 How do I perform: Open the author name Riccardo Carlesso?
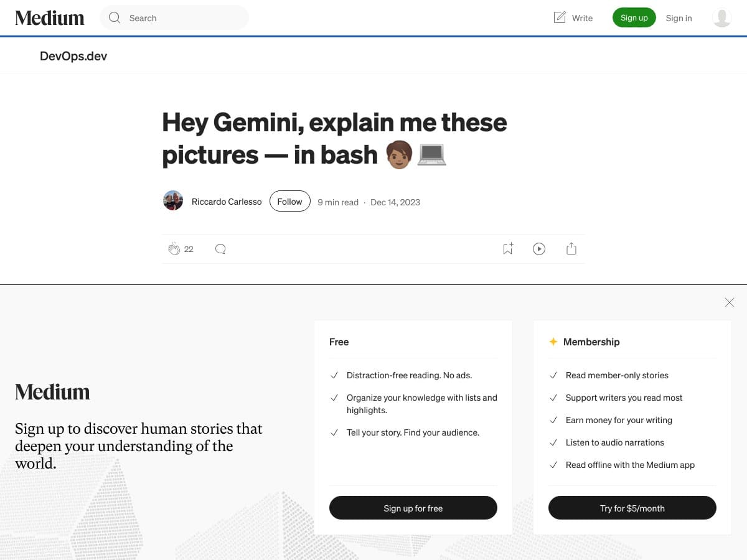click(227, 202)
